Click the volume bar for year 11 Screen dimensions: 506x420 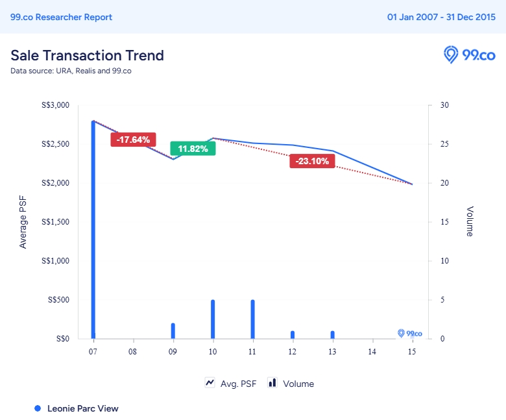tap(252, 319)
